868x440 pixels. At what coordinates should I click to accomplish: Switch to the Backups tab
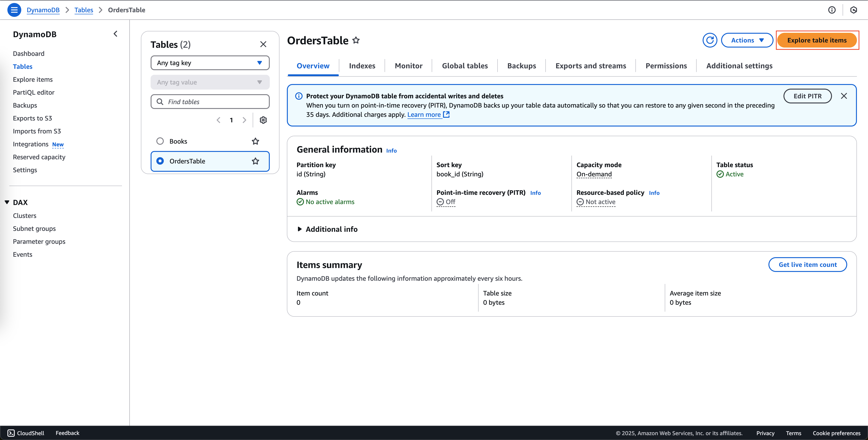point(522,66)
